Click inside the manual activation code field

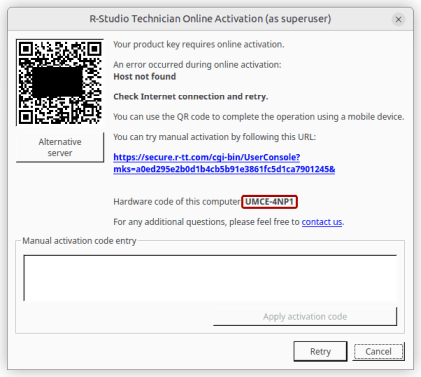pyautogui.click(x=210, y=278)
